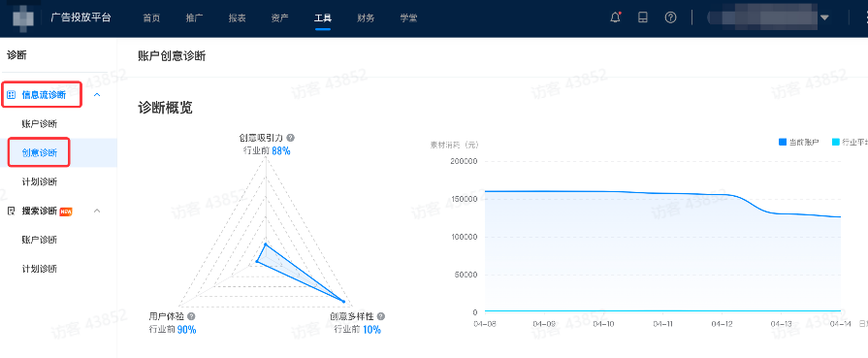Viewport: 868px width, 358px height.
Task: Open 账户诊断 under 搜索诊断
Action: [x=40, y=240]
